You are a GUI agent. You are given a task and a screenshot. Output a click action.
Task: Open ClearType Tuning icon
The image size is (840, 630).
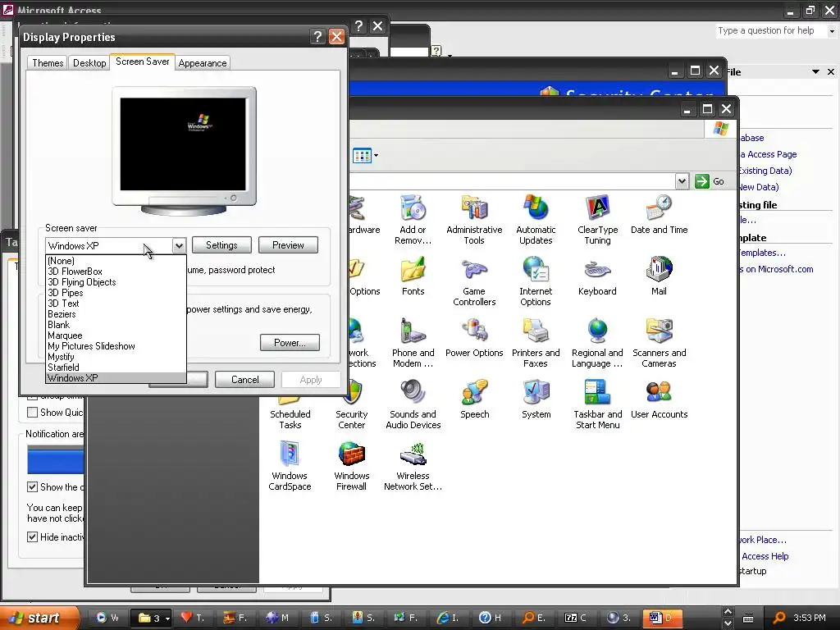tap(597, 220)
